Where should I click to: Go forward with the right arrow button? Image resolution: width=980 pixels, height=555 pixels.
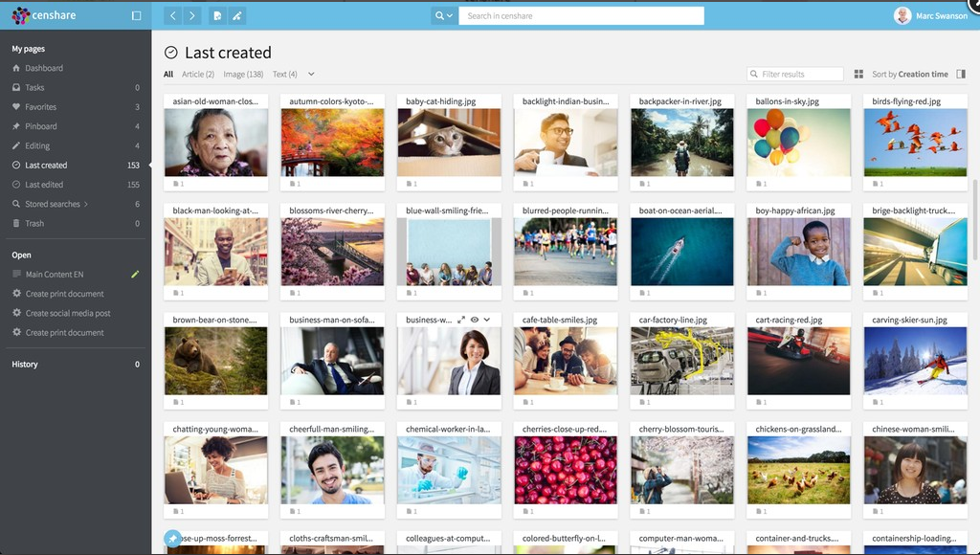point(192,15)
